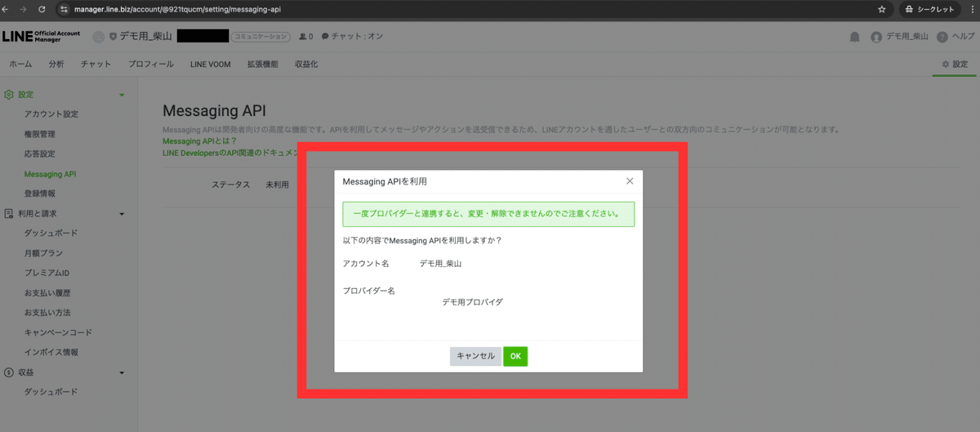Click the 収益 dollar icon

pos(9,372)
